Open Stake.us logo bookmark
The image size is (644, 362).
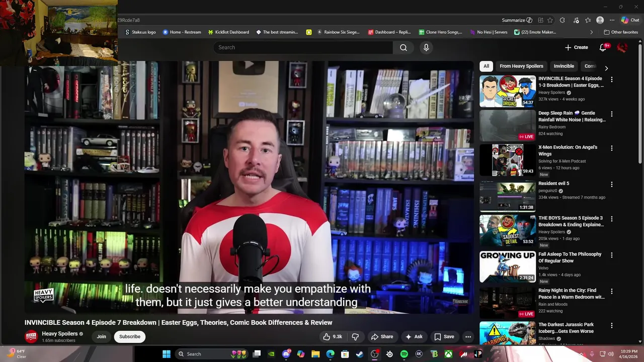coord(140,32)
